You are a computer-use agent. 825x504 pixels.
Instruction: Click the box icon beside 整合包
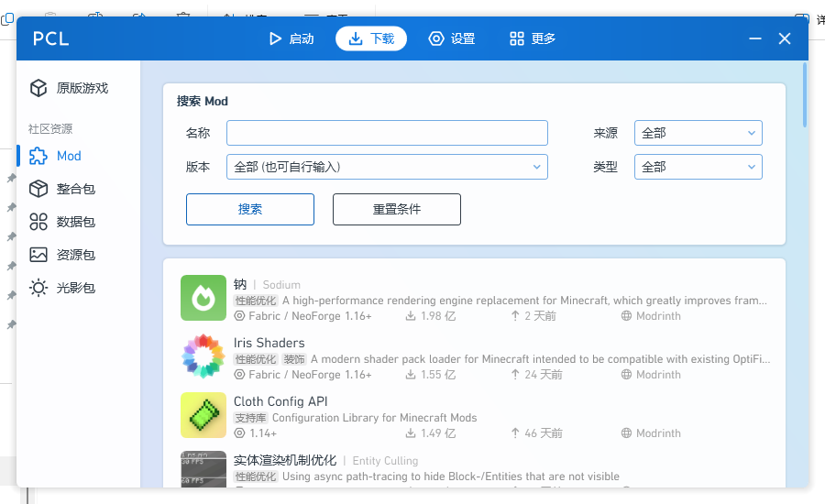[38, 189]
